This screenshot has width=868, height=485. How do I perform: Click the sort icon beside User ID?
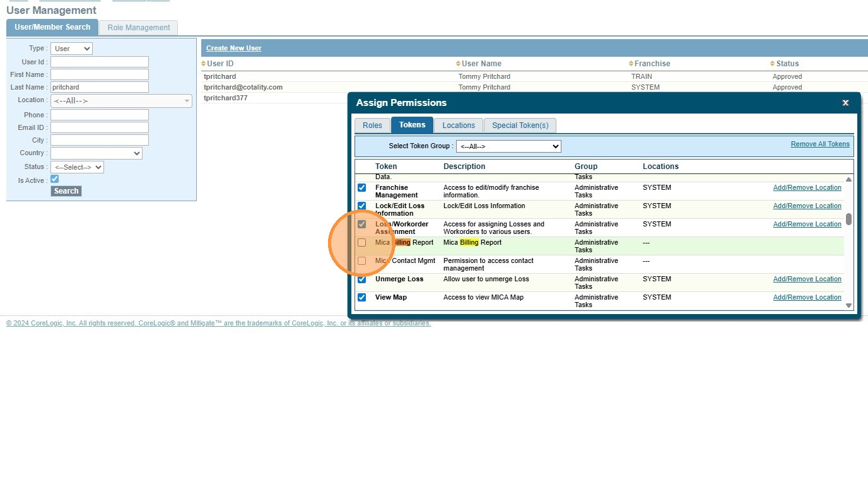[204, 64]
